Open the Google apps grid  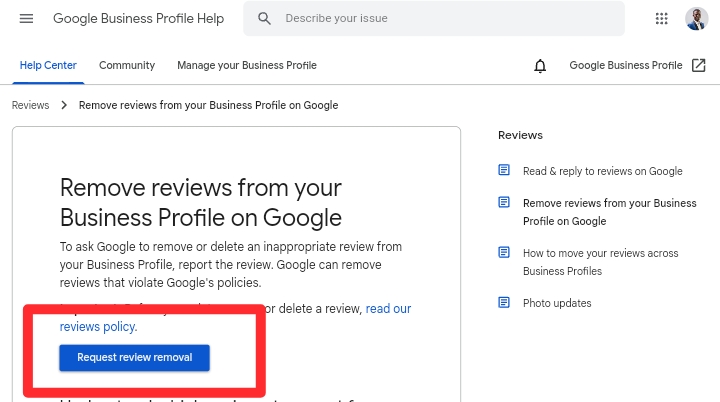click(661, 18)
